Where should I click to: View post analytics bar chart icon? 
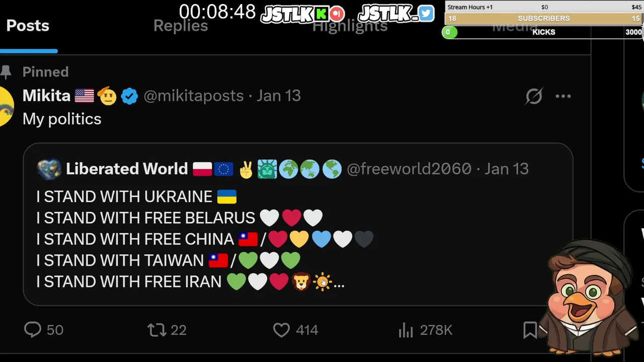[406, 330]
